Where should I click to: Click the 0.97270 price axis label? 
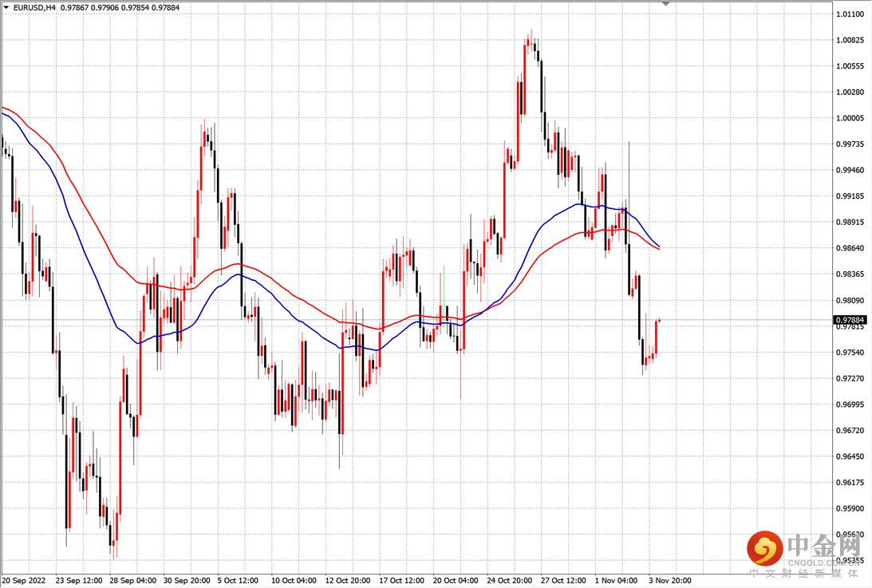point(850,378)
